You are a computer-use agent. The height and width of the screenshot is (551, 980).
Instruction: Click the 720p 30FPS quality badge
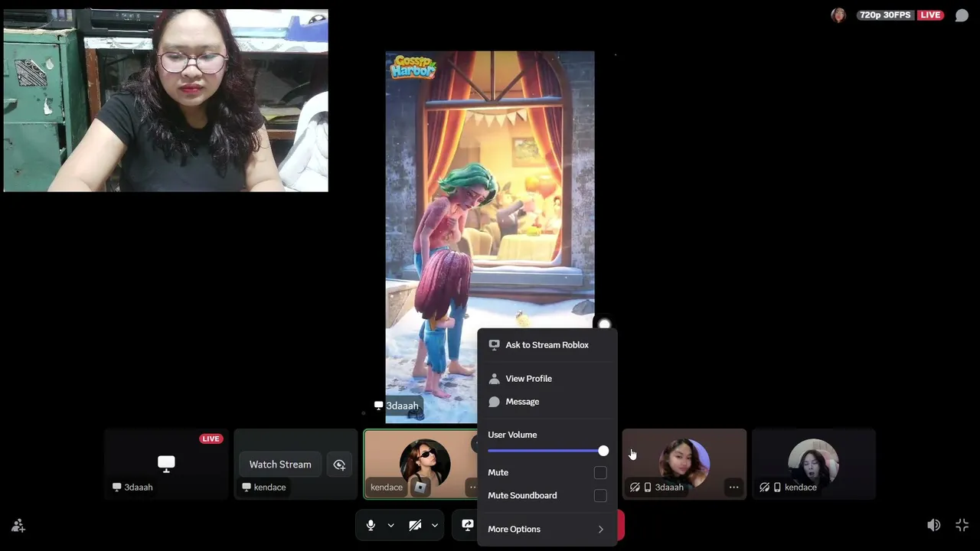(887, 15)
